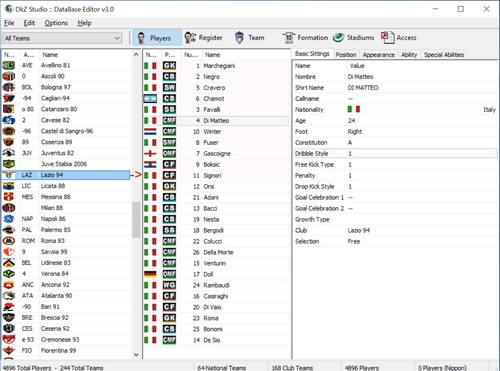The image size is (500, 371).
Task: Click the team list scrollbar thumb
Action: coord(136,220)
